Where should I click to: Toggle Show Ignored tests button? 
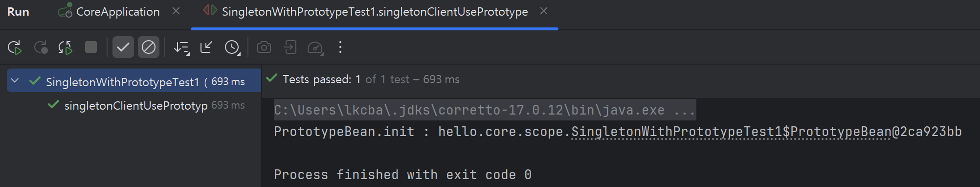point(149,47)
